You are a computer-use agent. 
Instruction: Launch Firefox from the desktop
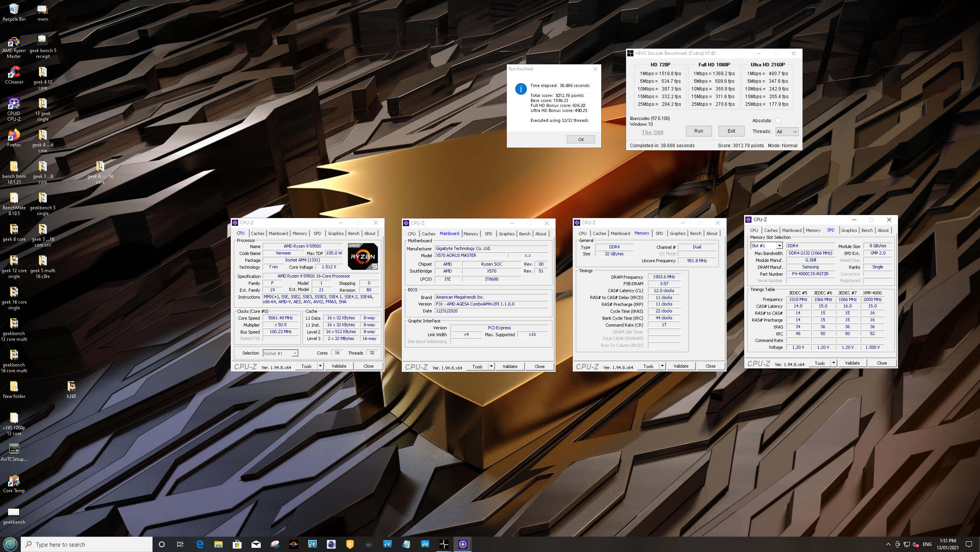pyautogui.click(x=14, y=138)
